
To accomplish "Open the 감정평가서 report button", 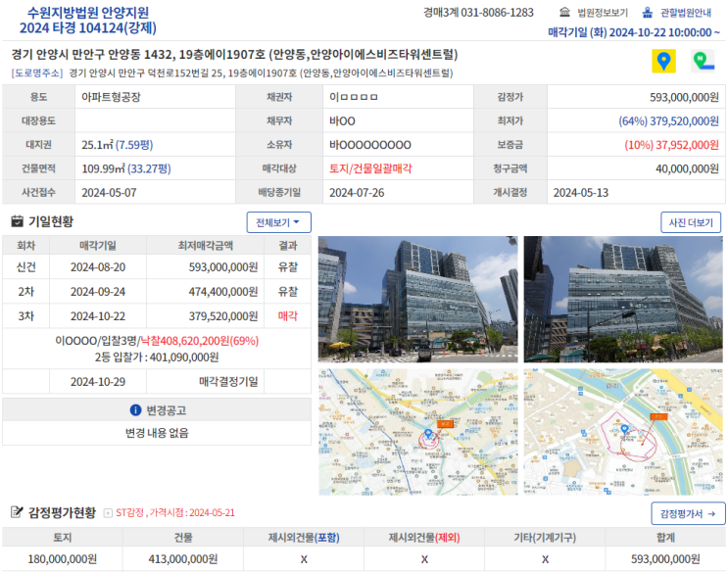I will pos(688,513).
